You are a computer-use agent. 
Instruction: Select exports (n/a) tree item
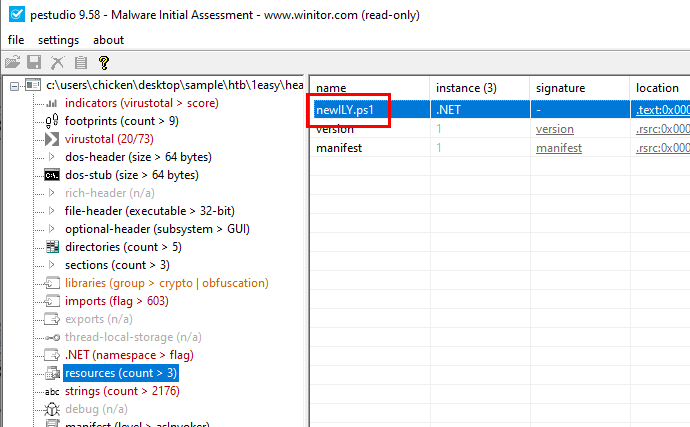tap(99, 319)
